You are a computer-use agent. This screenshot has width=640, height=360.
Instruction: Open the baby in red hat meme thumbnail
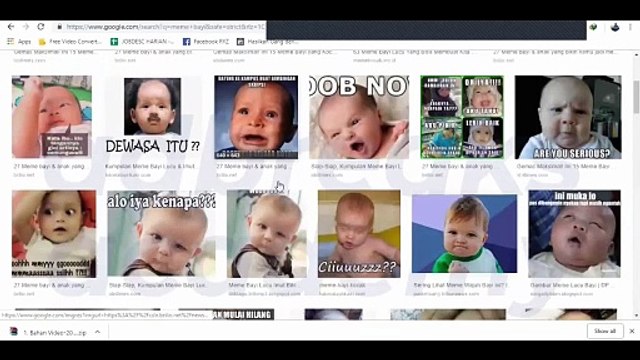point(54,234)
